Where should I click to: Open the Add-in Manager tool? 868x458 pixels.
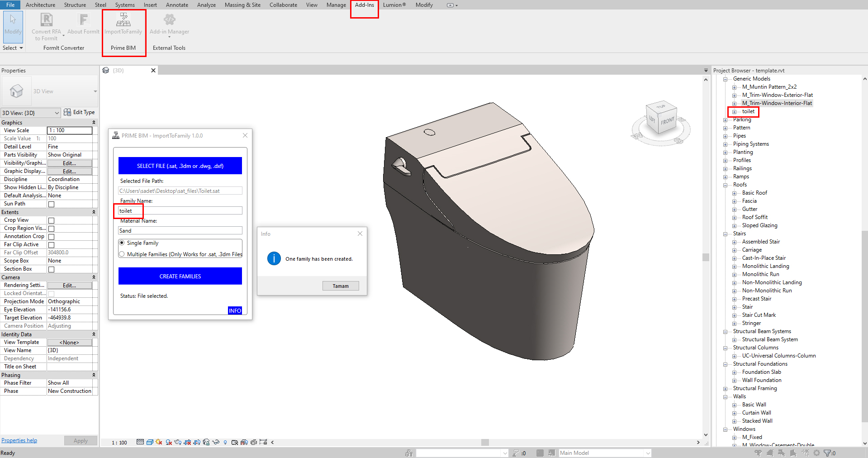pos(169,25)
